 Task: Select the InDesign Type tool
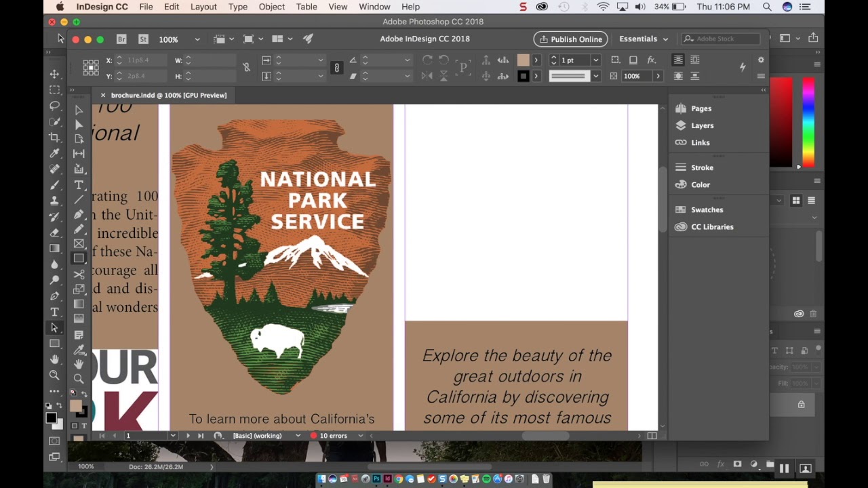click(x=79, y=184)
